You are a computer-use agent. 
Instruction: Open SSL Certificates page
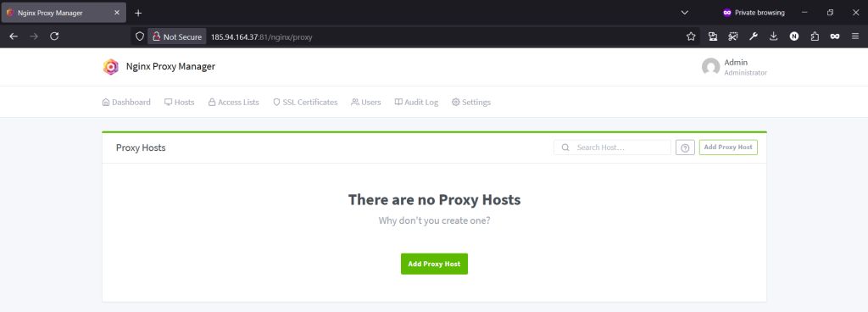click(305, 103)
